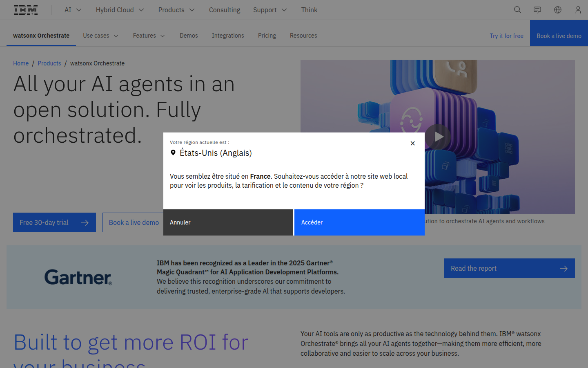Close the region dialog with X
The image size is (588, 368).
coord(412,143)
